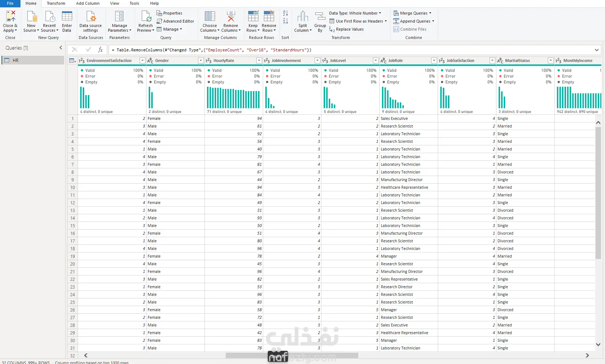Viewport: 605px width, 364px height.
Task: Open the JobInvolvement column filter dropdown
Action: [x=317, y=60]
